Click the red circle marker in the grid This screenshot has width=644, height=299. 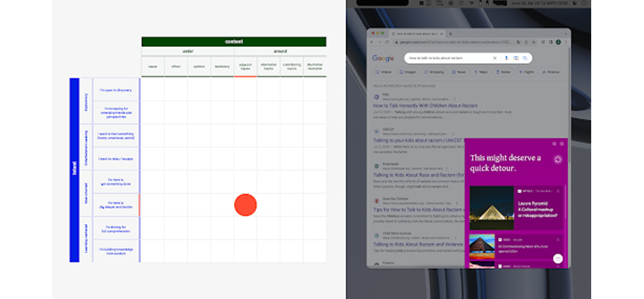click(245, 205)
